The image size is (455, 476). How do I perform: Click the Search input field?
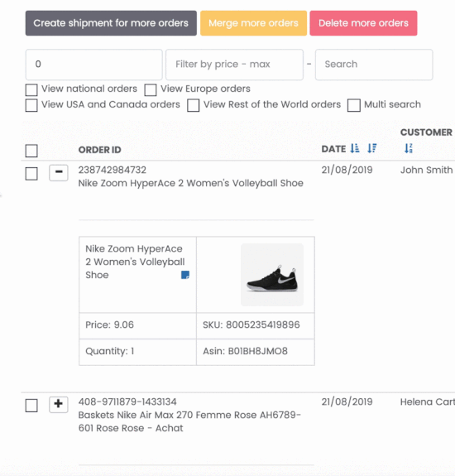[374, 65]
